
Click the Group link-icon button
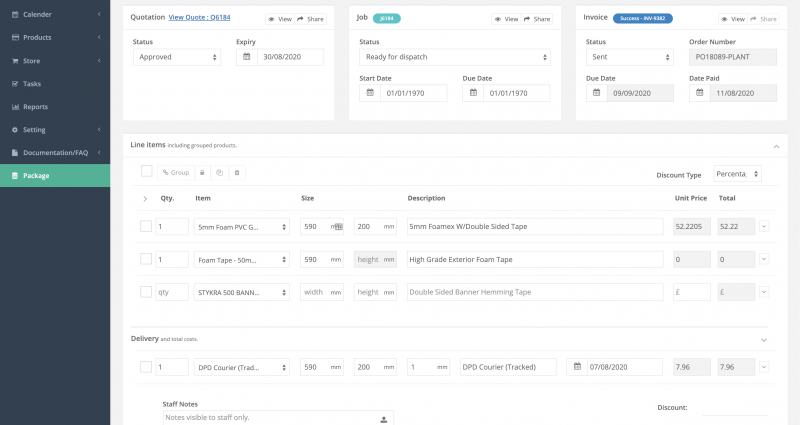coord(176,173)
